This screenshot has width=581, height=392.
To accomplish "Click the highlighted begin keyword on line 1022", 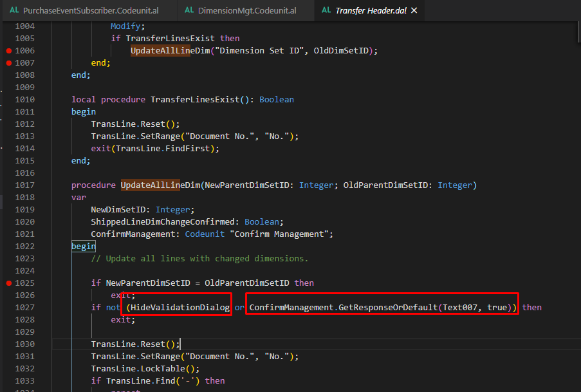I will pyautogui.click(x=83, y=246).
